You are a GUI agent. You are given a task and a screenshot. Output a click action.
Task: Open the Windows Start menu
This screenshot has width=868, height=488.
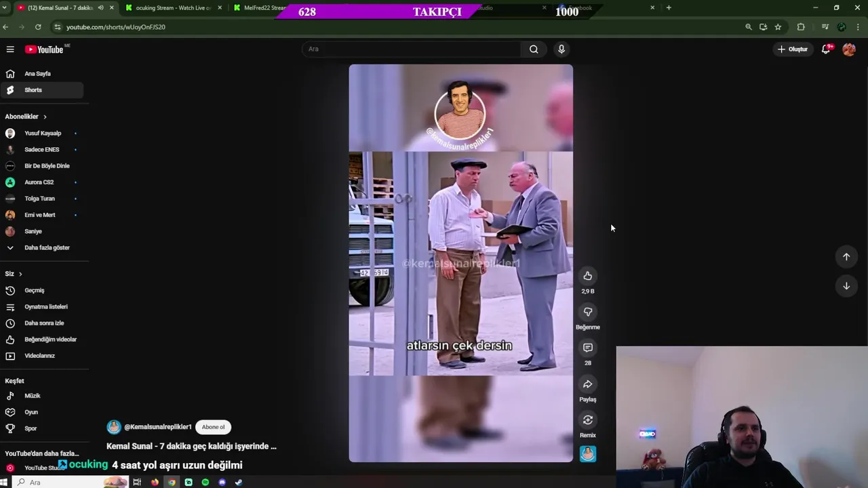(x=3, y=483)
